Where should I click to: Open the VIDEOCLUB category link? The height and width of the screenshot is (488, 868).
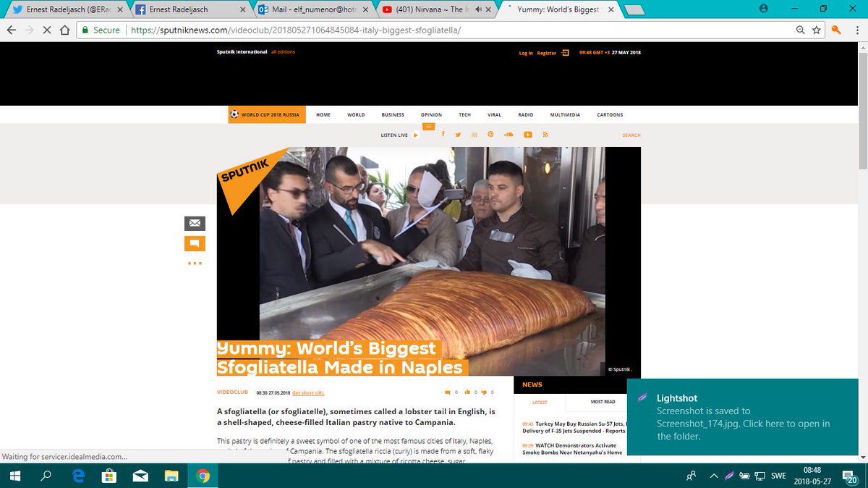pyautogui.click(x=232, y=392)
